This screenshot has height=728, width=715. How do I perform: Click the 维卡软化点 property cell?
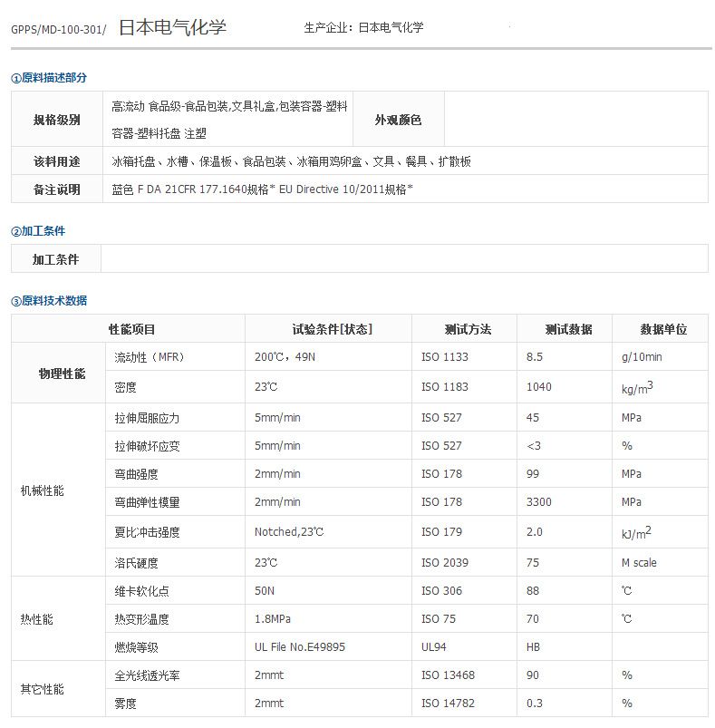click(176, 591)
